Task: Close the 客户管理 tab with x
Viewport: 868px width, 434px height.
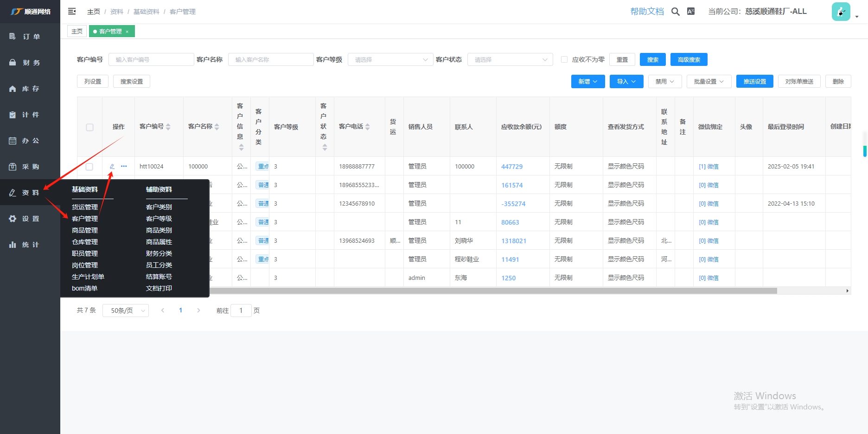Action: (127, 32)
